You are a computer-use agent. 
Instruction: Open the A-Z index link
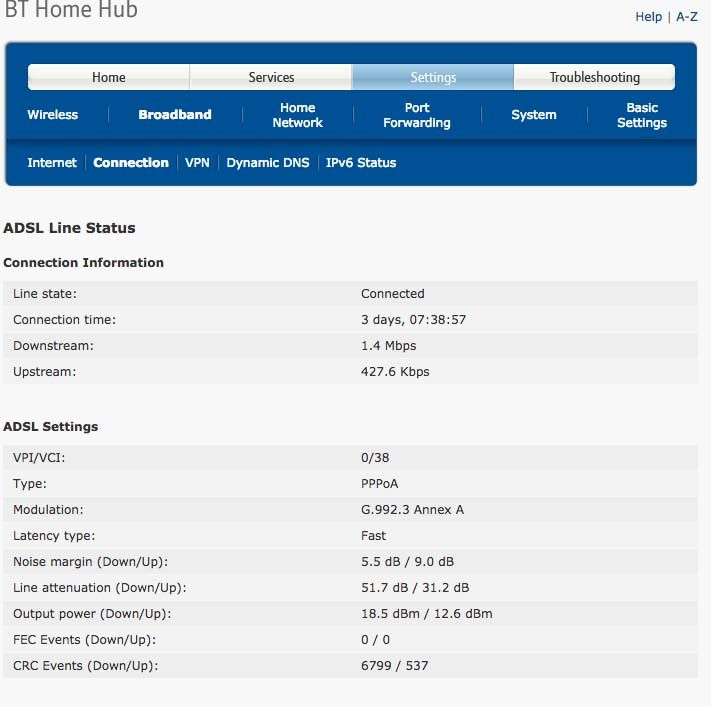pos(687,17)
